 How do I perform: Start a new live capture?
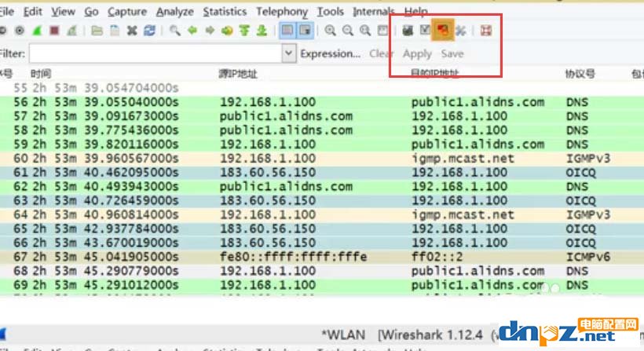click(38, 31)
